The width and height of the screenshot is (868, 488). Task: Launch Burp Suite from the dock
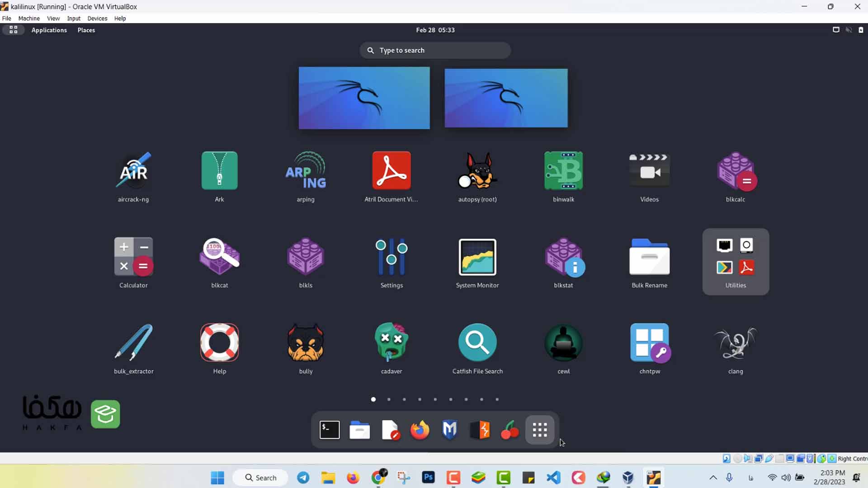(x=480, y=430)
